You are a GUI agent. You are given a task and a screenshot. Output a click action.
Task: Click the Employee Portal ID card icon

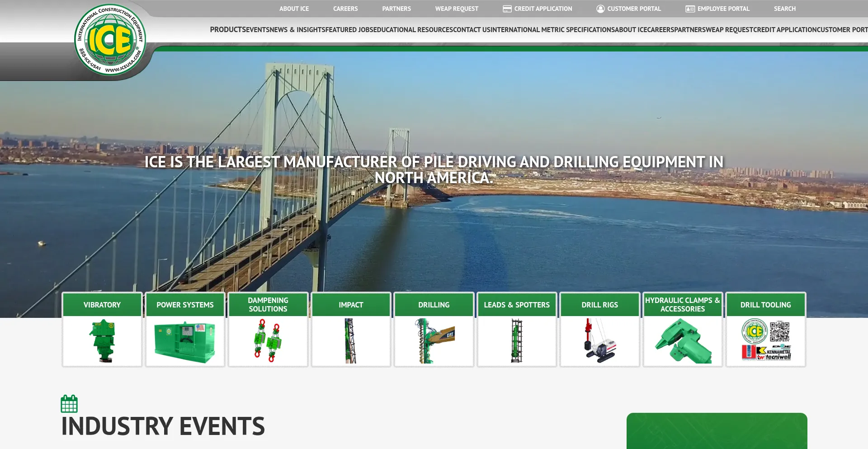point(690,9)
